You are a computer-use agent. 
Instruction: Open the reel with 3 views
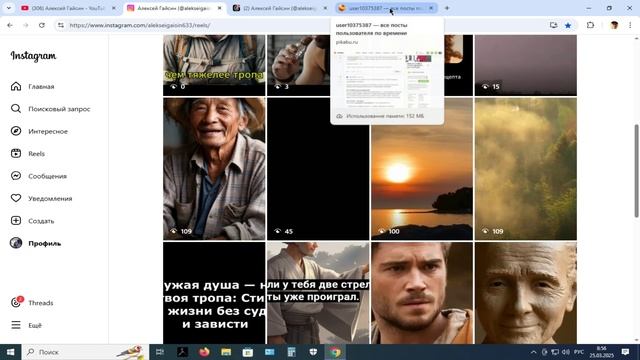coord(298,65)
